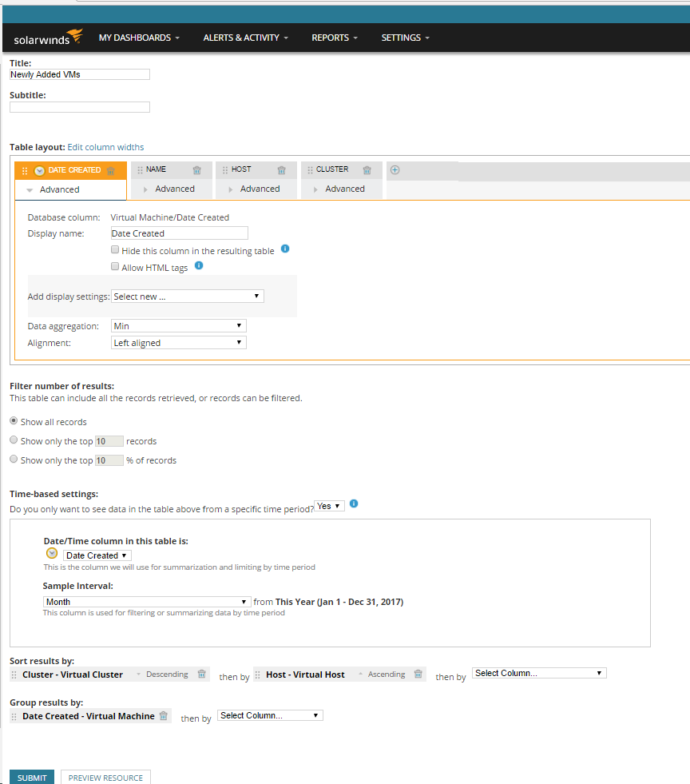Image resolution: width=690 pixels, height=784 pixels.
Task: Open Sample Interval dropdown showing Month
Action: click(147, 602)
